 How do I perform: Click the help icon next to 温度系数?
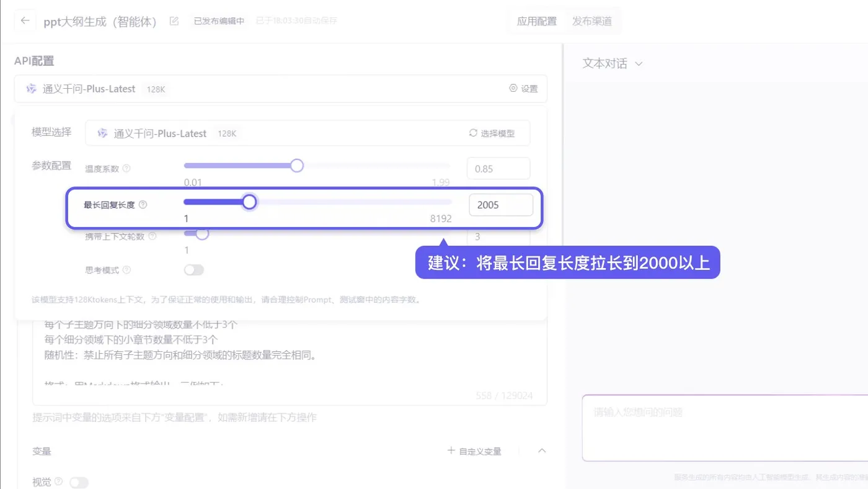(126, 169)
